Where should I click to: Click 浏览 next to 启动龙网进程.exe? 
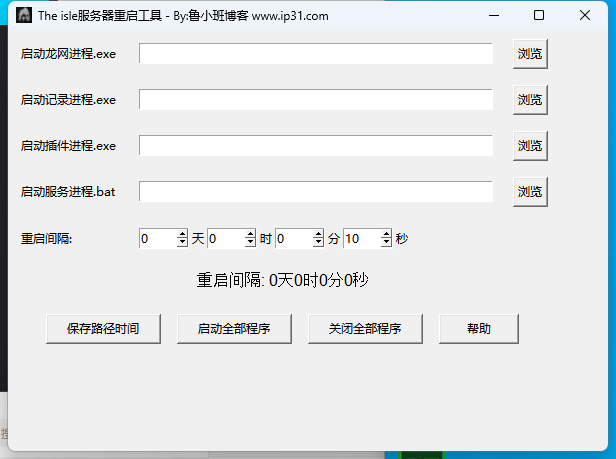pos(530,54)
